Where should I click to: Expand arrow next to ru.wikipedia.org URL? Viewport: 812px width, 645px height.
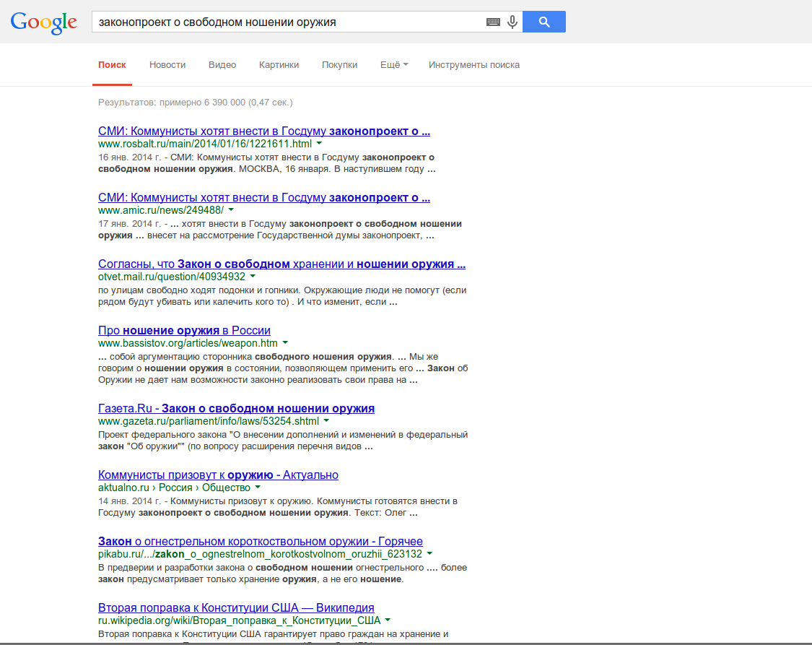point(388,620)
